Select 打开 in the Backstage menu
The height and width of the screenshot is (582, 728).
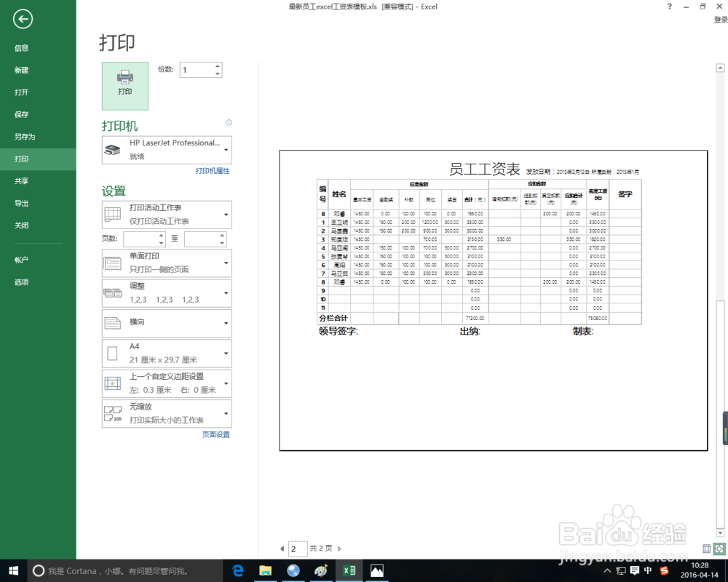click(x=38, y=92)
